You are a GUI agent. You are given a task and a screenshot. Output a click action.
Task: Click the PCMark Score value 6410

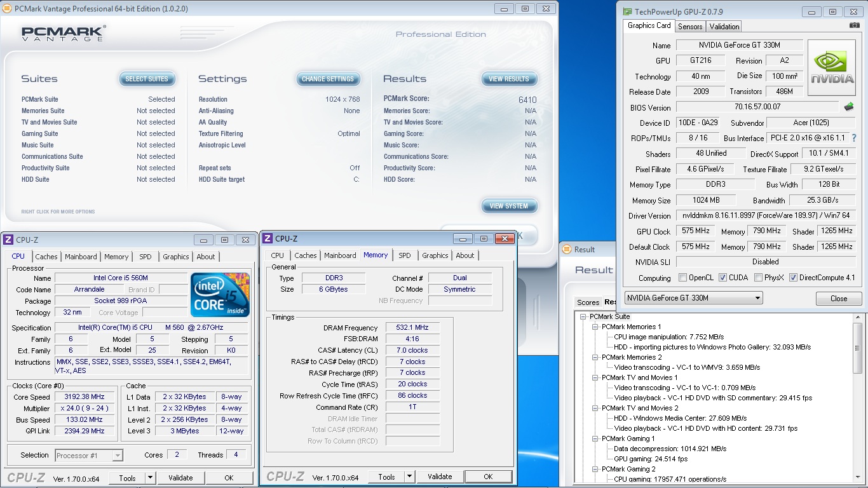(527, 100)
